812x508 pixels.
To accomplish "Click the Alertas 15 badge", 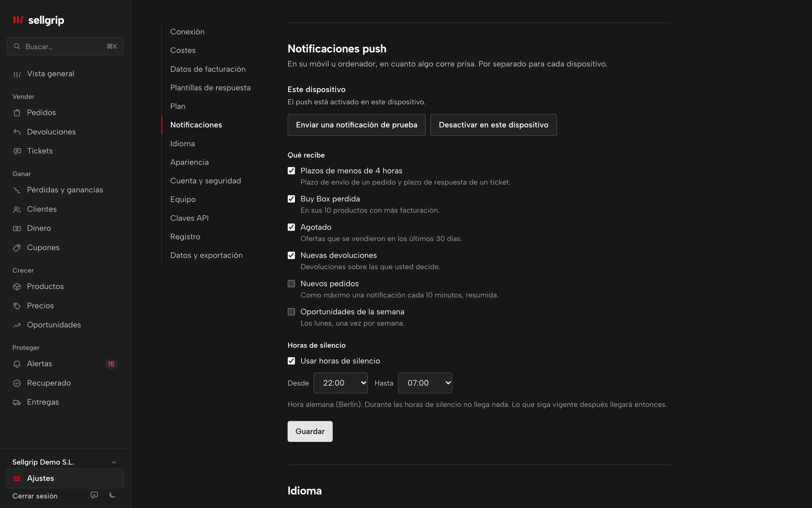I will 111,364.
